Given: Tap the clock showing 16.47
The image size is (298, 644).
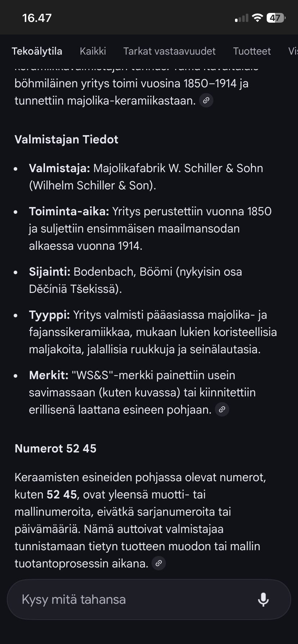Looking at the screenshot, I should tap(36, 17).
